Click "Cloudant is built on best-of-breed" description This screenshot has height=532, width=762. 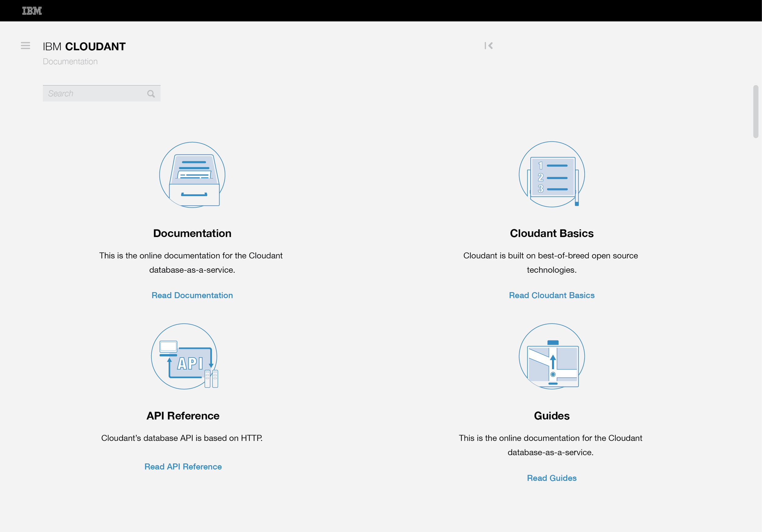(x=550, y=263)
